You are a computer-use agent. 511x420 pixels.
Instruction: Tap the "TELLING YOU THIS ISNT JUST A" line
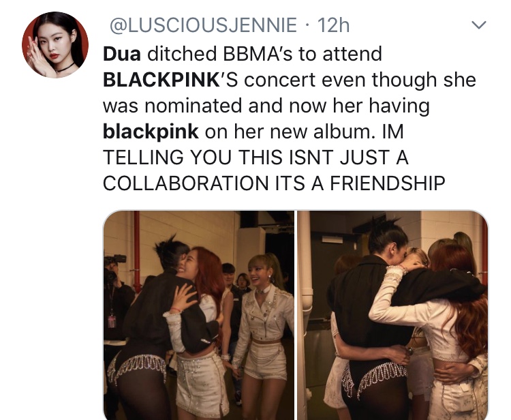coord(255,157)
